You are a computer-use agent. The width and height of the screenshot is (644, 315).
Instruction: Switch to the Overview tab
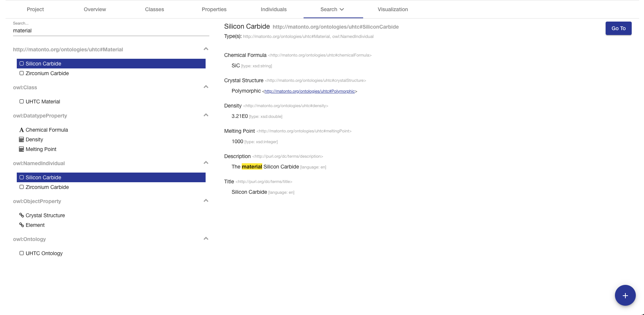95,9
